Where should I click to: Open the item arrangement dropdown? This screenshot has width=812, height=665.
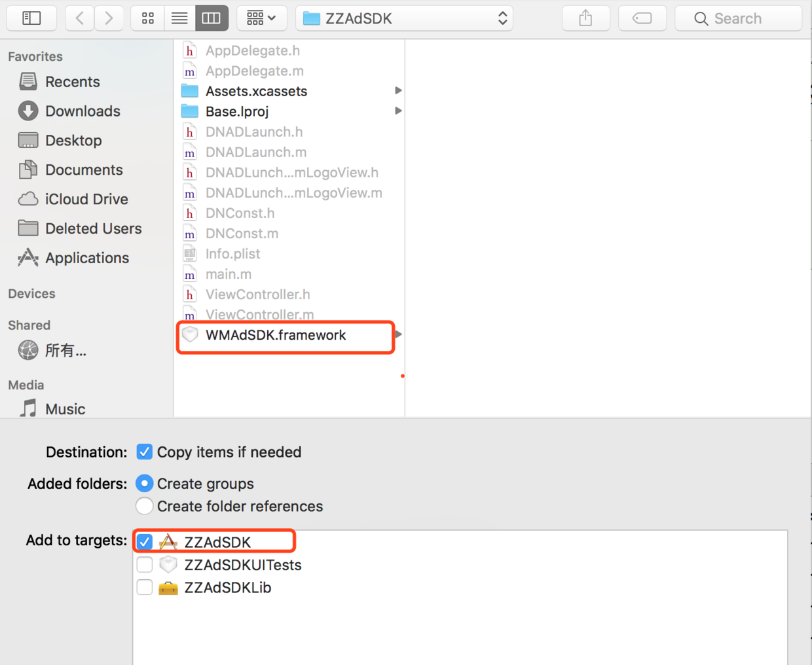pyautogui.click(x=261, y=18)
